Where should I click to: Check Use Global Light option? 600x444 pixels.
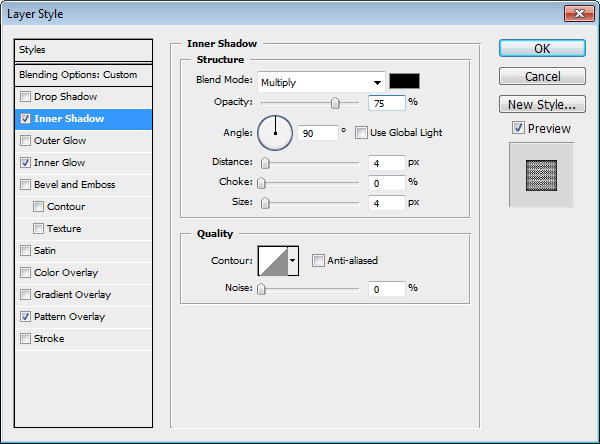pyautogui.click(x=361, y=133)
